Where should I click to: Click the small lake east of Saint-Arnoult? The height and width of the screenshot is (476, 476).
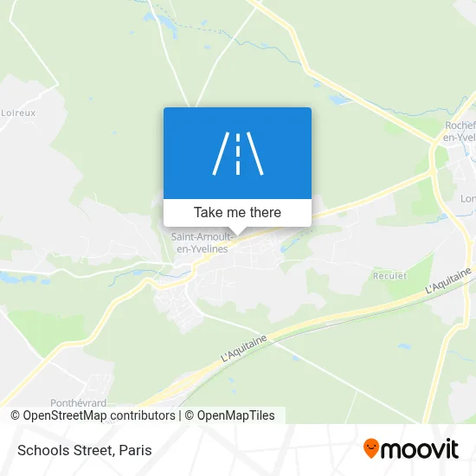(x=290, y=244)
